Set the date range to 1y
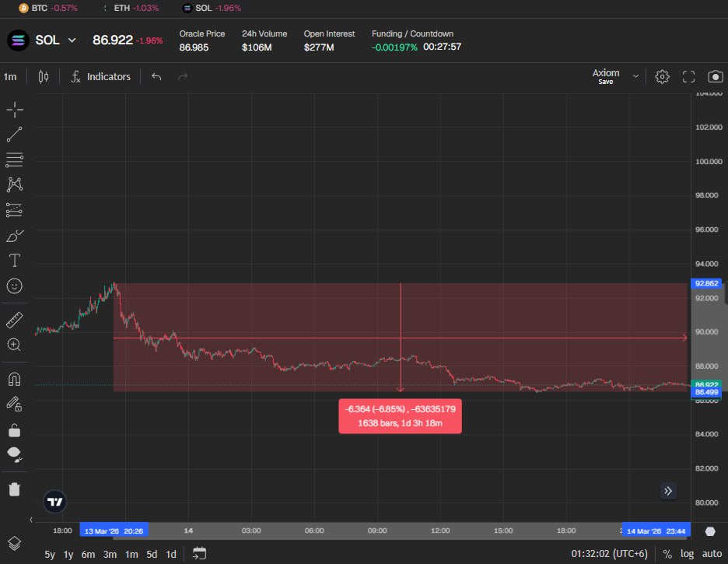Image resolution: width=728 pixels, height=564 pixels. [x=68, y=554]
